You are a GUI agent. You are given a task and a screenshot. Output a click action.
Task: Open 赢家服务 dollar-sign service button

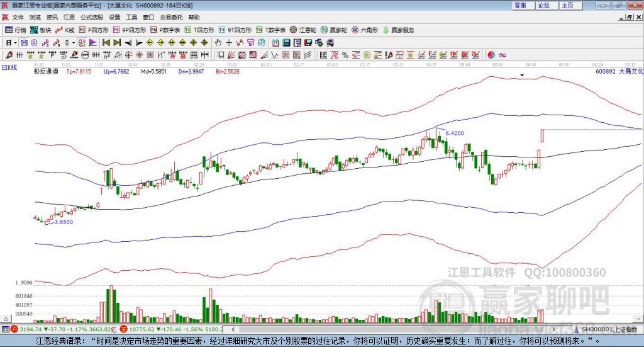tap(398, 30)
